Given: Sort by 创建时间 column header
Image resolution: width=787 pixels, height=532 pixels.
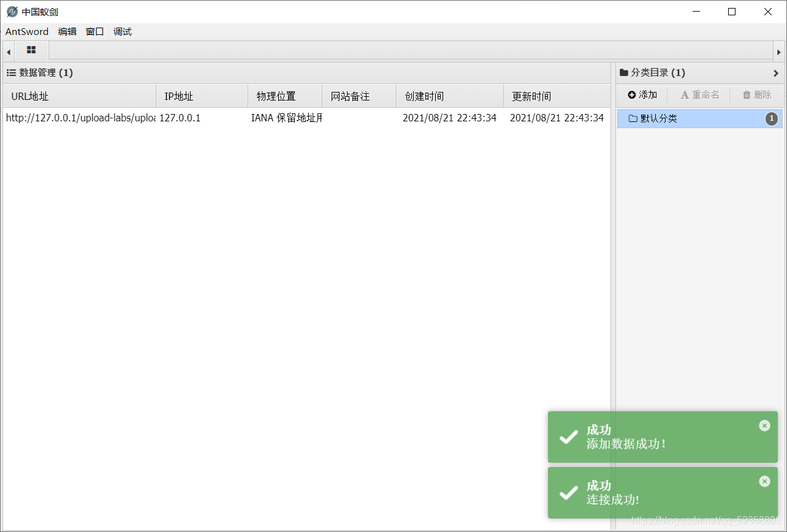Looking at the screenshot, I should [424, 96].
